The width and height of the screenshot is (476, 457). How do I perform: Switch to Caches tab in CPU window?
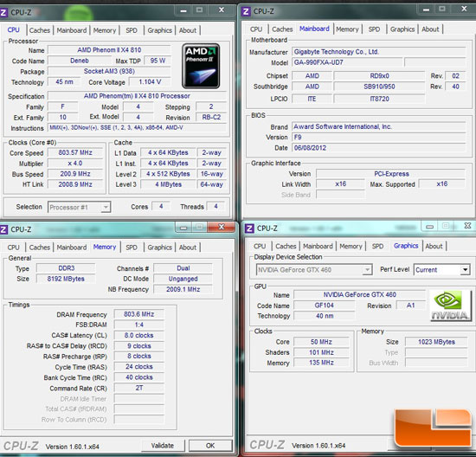(40, 30)
